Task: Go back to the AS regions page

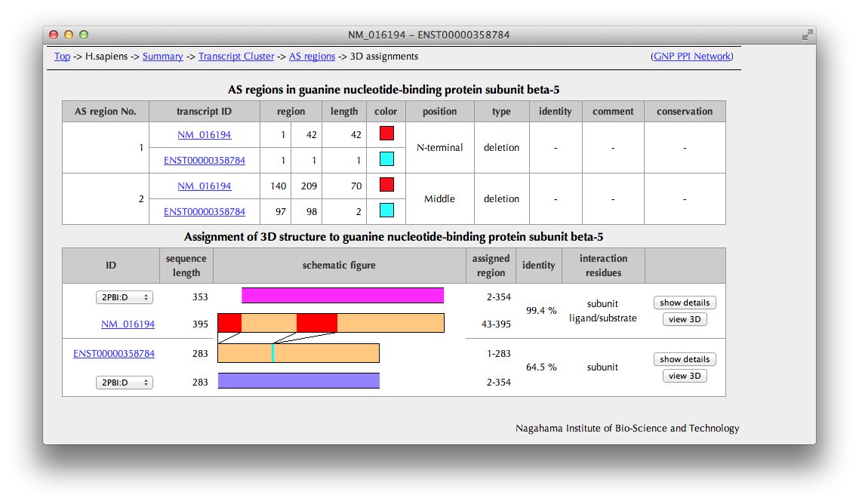Action: (x=312, y=57)
